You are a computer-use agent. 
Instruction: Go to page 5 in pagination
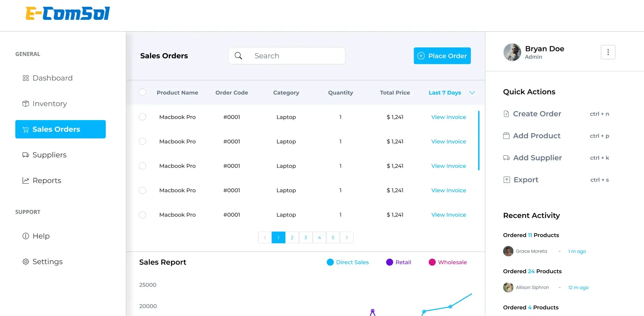333,238
